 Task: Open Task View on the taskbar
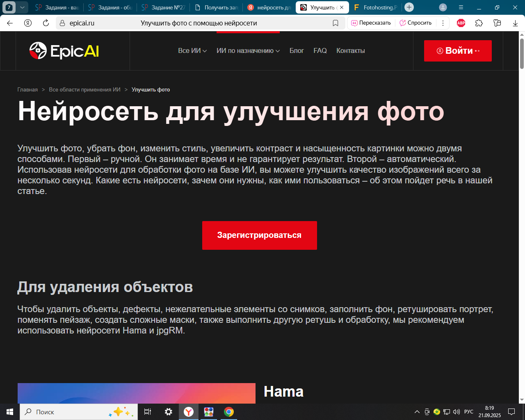(x=148, y=412)
